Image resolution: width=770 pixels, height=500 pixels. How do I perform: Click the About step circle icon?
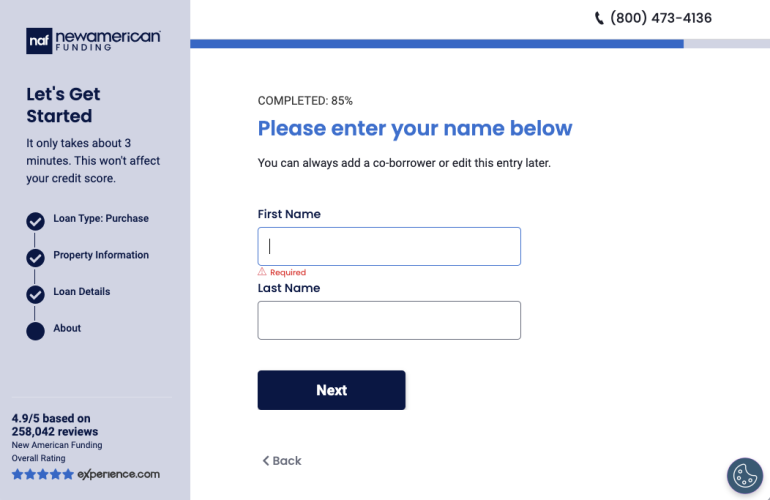point(35,331)
